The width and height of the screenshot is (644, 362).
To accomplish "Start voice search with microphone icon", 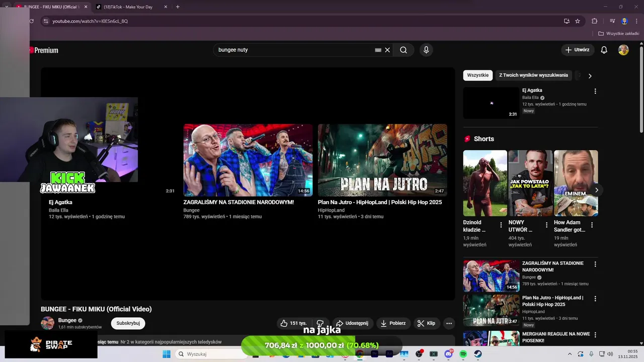I will click(426, 50).
